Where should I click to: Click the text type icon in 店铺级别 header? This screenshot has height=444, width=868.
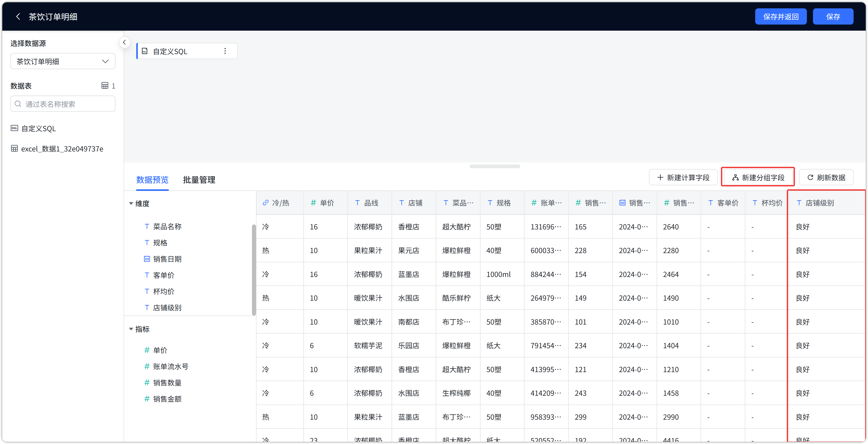[x=799, y=203]
